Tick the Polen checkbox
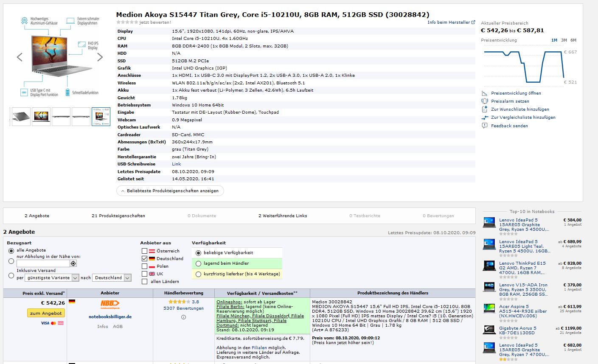598x364 pixels. [145, 266]
